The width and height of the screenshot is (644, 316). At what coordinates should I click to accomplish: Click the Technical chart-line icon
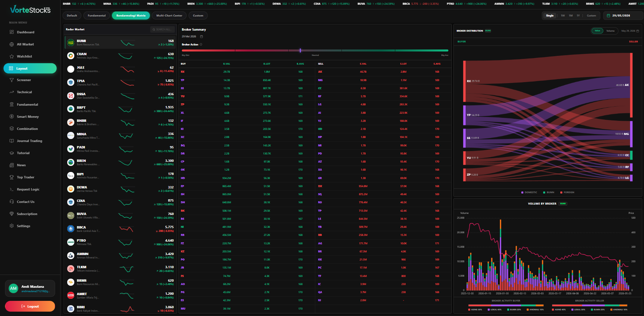[11, 92]
